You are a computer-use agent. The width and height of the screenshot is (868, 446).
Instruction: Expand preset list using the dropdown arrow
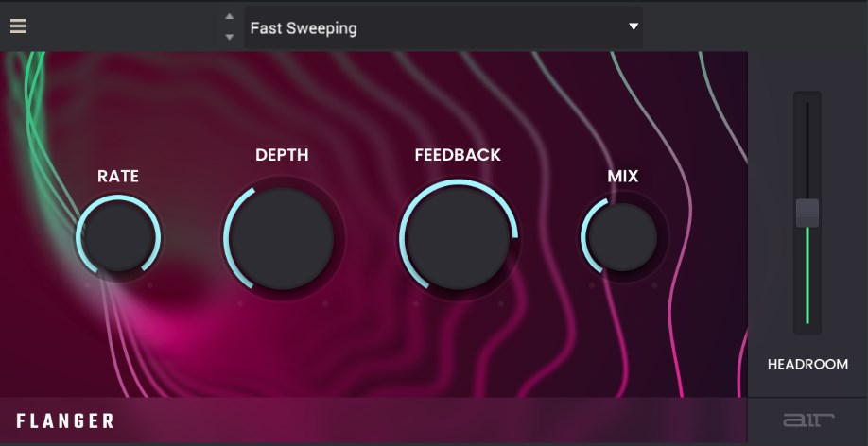click(x=634, y=27)
